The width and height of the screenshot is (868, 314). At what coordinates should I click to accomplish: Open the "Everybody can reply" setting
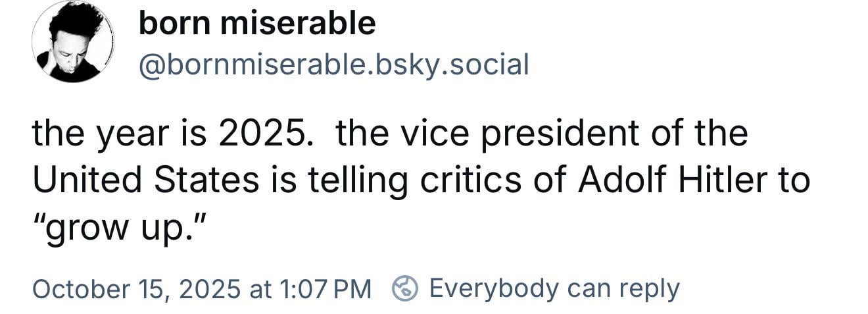tap(554, 288)
